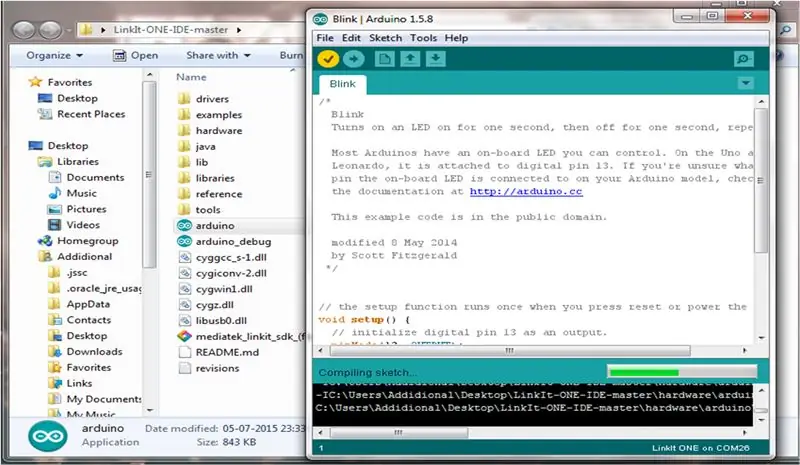The width and height of the screenshot is (800, 465).
Task: Select the revisions file
Action: [209, 368]
